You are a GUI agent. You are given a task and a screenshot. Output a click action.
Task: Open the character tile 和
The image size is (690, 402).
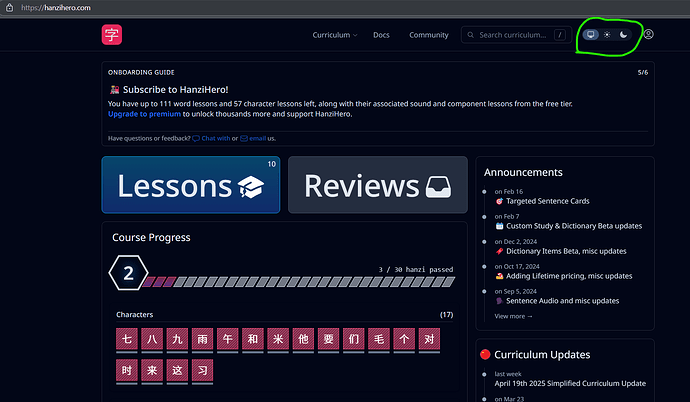253,339
